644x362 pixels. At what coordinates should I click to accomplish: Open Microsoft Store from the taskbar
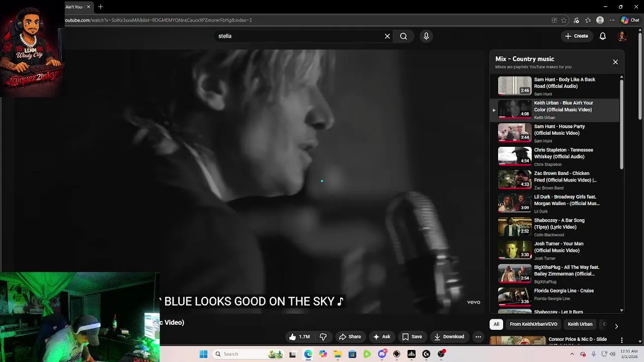(352, 354)
